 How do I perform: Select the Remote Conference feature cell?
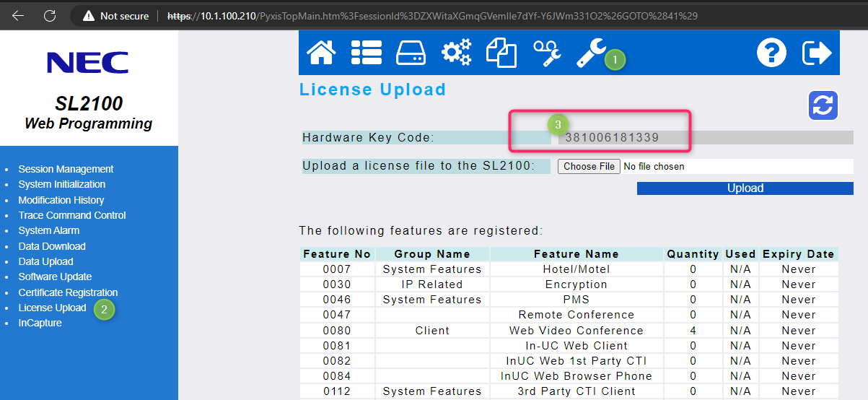coord(576,315)
